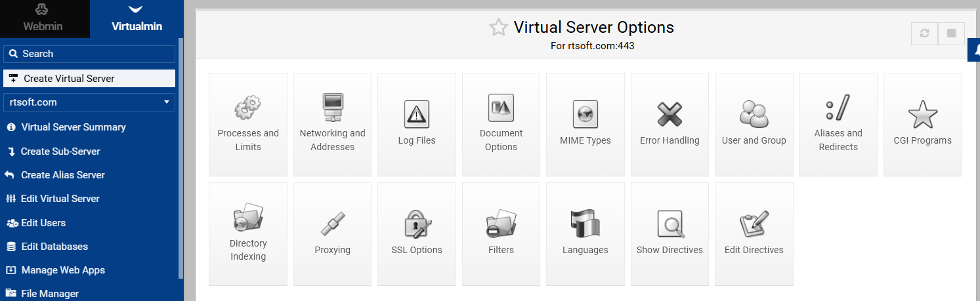Open Show Directives icon
Screen dimensions: 980x301
tap(670, 224)
